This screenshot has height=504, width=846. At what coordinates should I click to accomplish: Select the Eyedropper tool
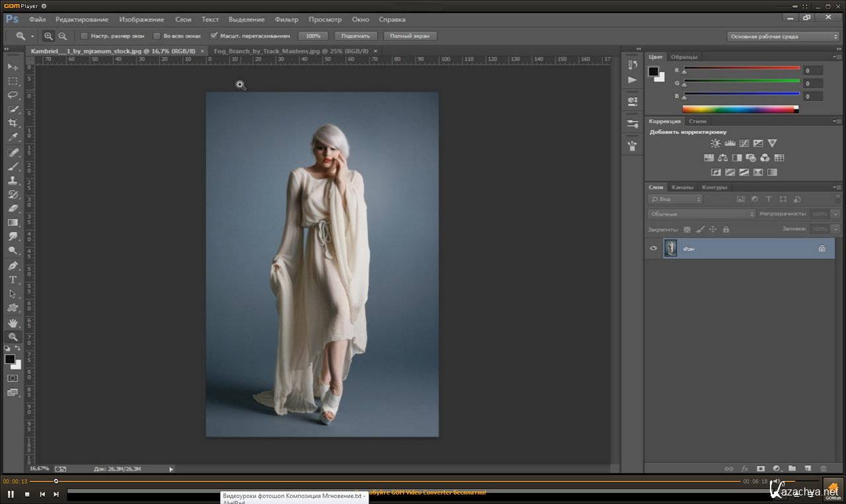click(13, 137)
